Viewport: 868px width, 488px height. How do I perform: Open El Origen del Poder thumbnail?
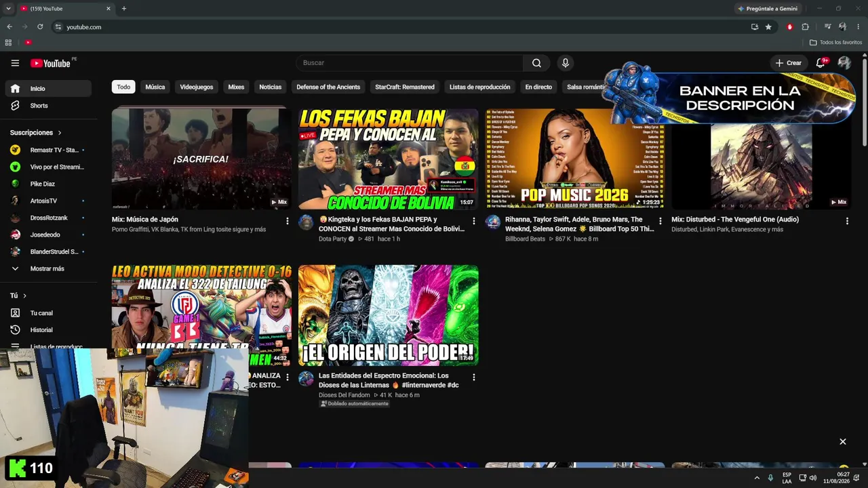click(388, 315)
